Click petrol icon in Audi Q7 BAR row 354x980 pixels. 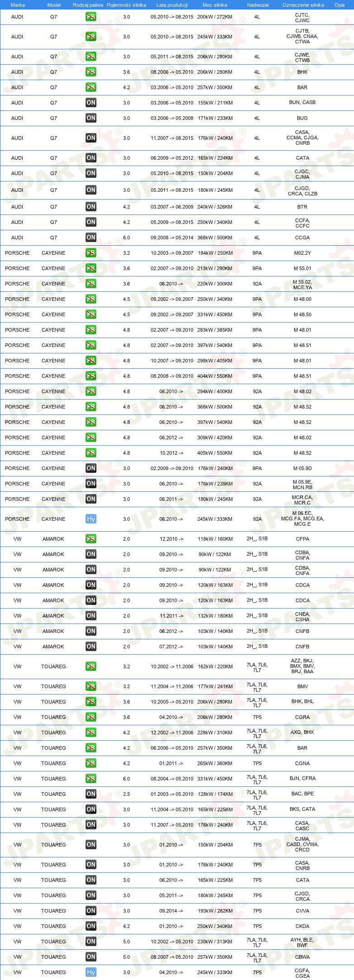point(91,87)
